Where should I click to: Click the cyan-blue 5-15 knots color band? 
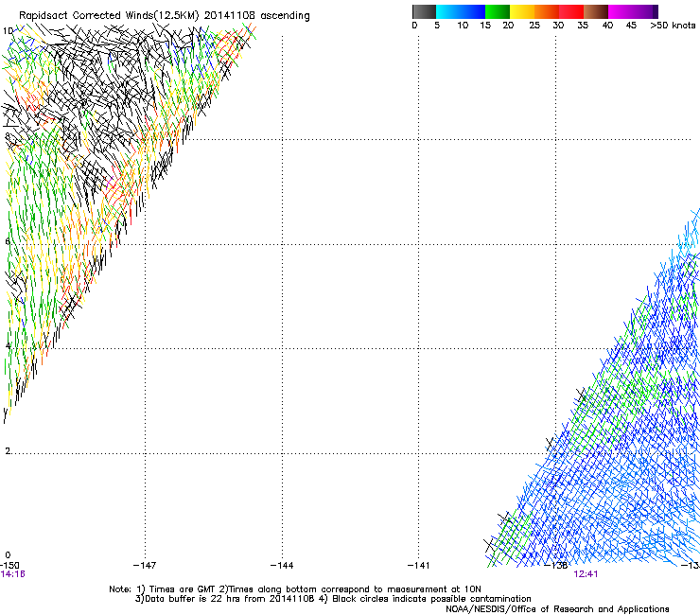(461, 11)
